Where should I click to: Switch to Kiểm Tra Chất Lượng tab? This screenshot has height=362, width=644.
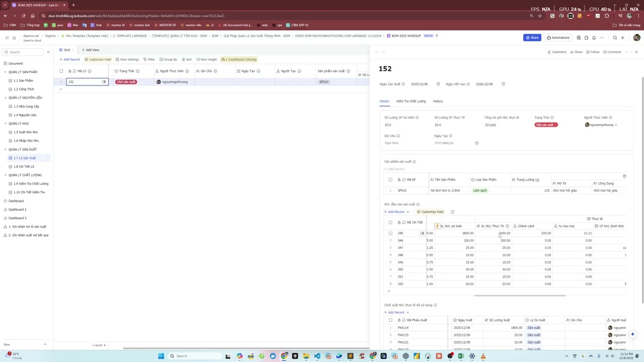[411, 102]
